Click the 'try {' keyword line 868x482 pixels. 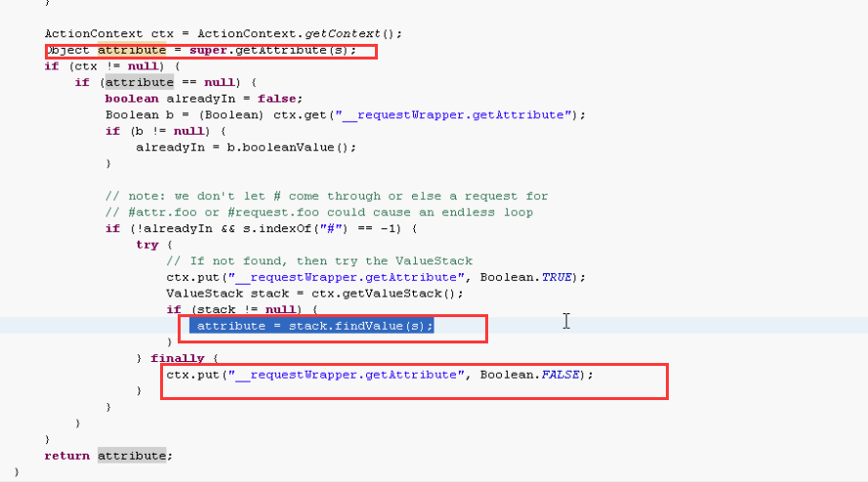pos(154,245)
